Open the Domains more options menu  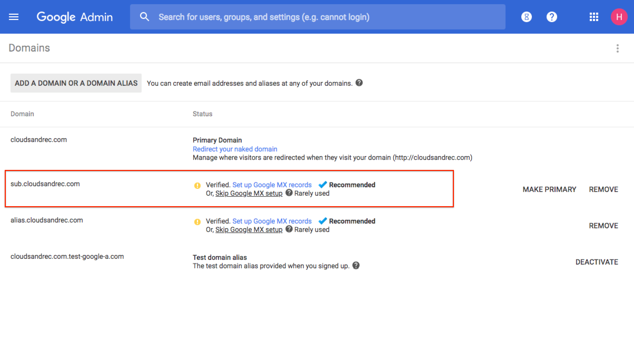click(x=618, y=48)
